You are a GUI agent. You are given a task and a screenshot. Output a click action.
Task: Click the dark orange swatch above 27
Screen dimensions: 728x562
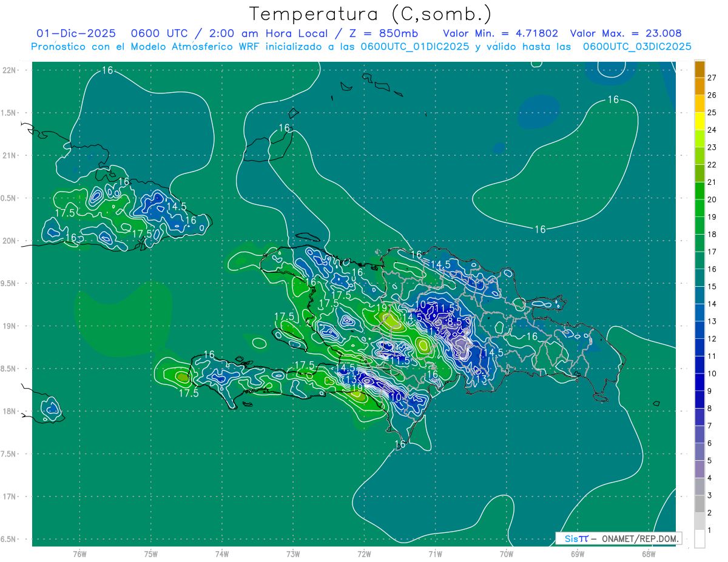click(699, 69)
